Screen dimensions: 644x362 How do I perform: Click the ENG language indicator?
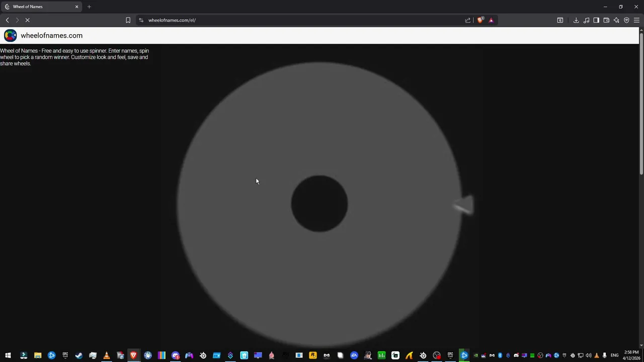tap(614, 355)
